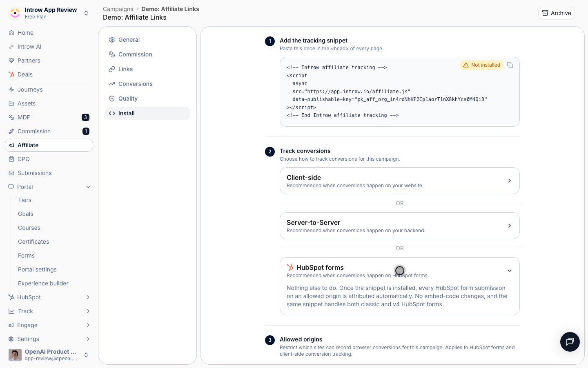Click the Submissions inbox icon
588x368 pixels.
coord(11,173)
